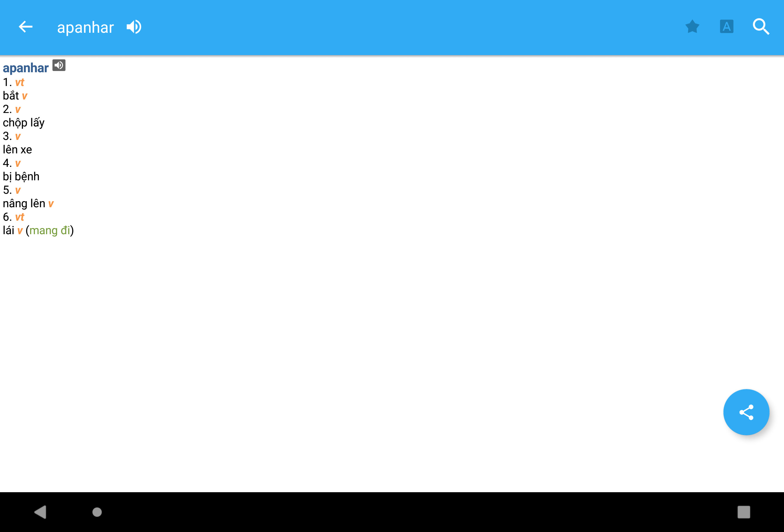
Task: Open search with the magnifier icon
Action: coord(761,27)
